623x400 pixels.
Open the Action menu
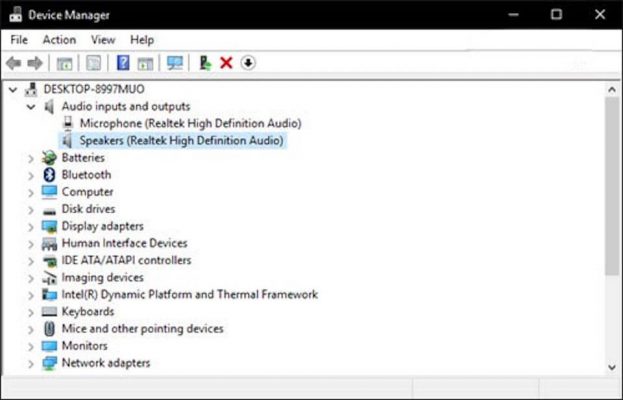[x=59, y=40]
